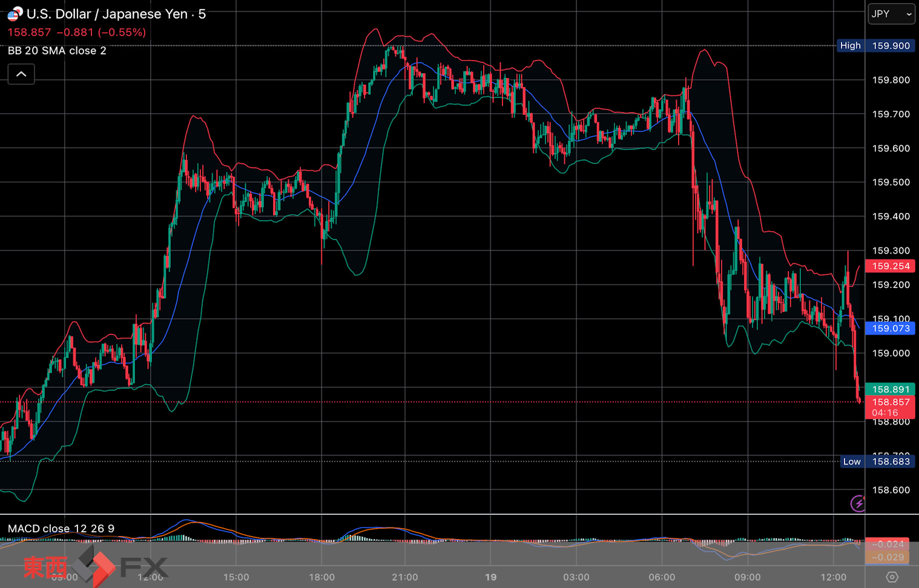Select the BB 20 SMA close indicator legend

pos(57,51)
